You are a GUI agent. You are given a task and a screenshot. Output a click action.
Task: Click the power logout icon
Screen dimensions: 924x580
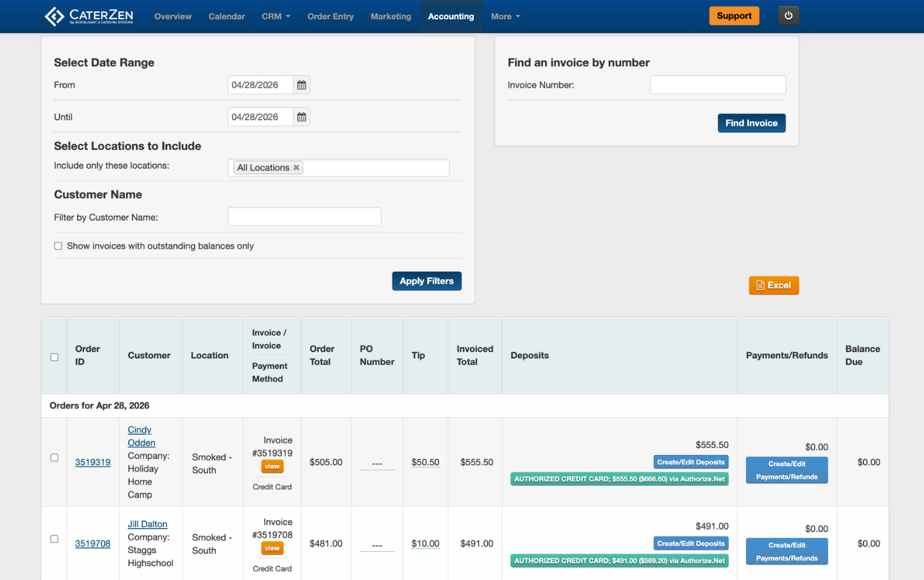click(788, 16)
